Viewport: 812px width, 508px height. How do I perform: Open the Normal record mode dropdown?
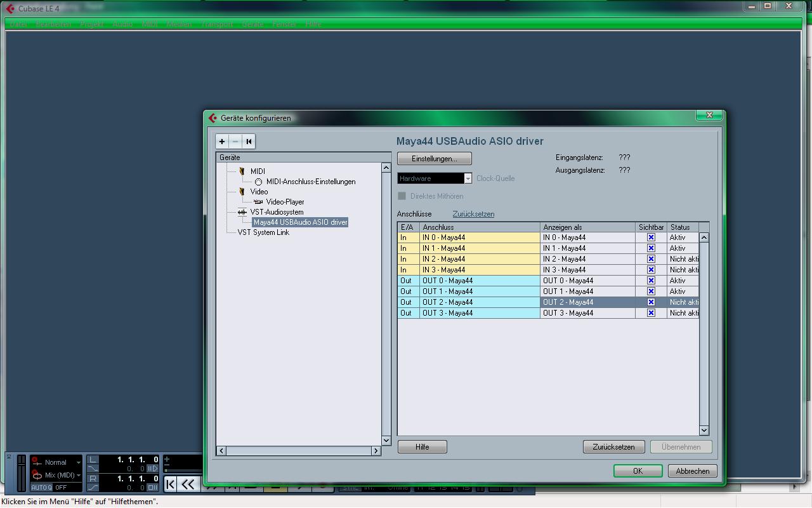point(78,462)
